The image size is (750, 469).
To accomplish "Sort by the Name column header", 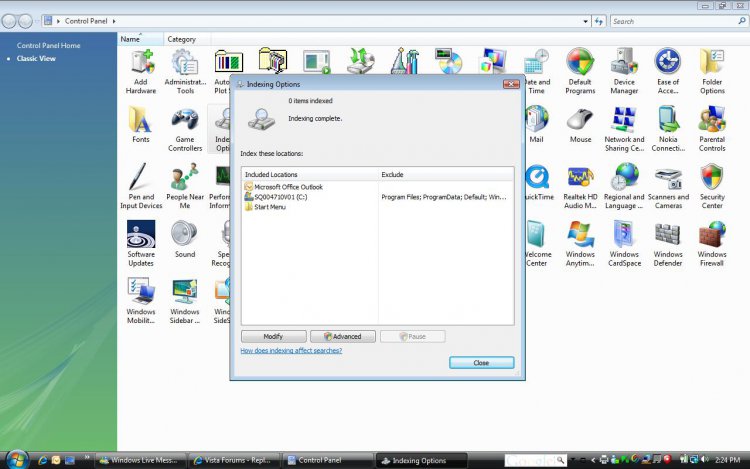I will coord(140,39).
